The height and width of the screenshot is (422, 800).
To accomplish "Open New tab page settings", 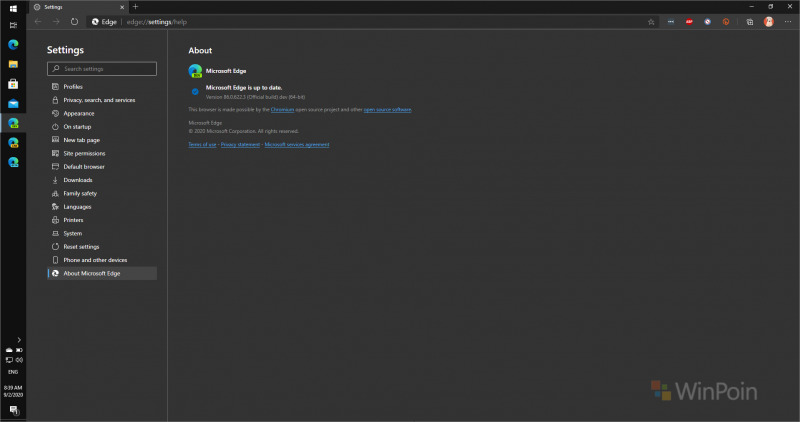I will [102, 140].
